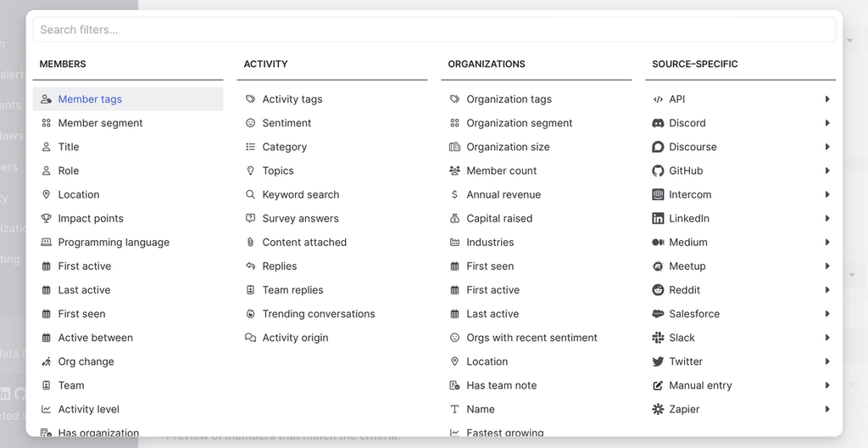This screenshot has height=448, width=868.
Task: Expand the Salesforce submenu arrow
Action: pos(826,314)
